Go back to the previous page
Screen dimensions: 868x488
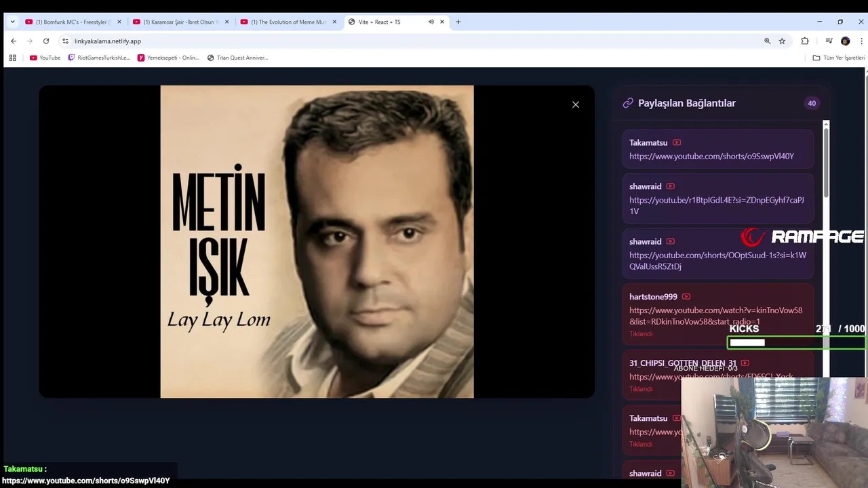point(14,41)
